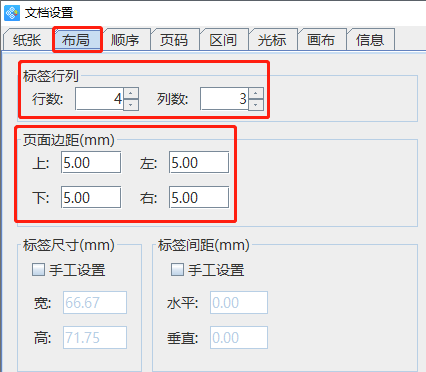Increase the 列数 column count stepper
The image size is (426, 372).
(x=256, y=93)
